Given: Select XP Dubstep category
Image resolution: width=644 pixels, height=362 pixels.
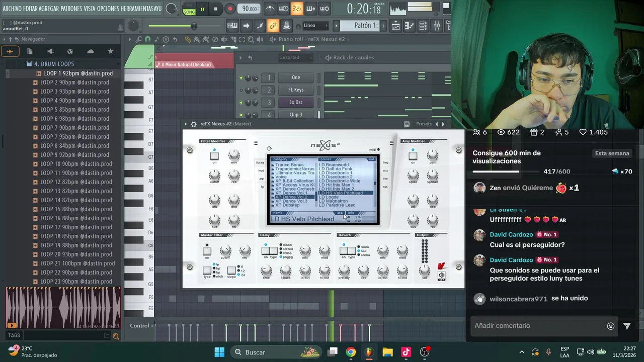Looking at the screenshot, I should [287, 205].
